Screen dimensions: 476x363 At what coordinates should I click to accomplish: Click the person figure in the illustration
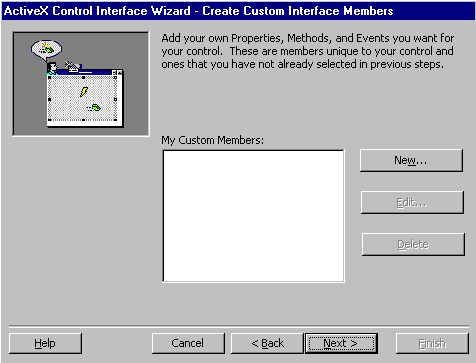click(52, 68)
